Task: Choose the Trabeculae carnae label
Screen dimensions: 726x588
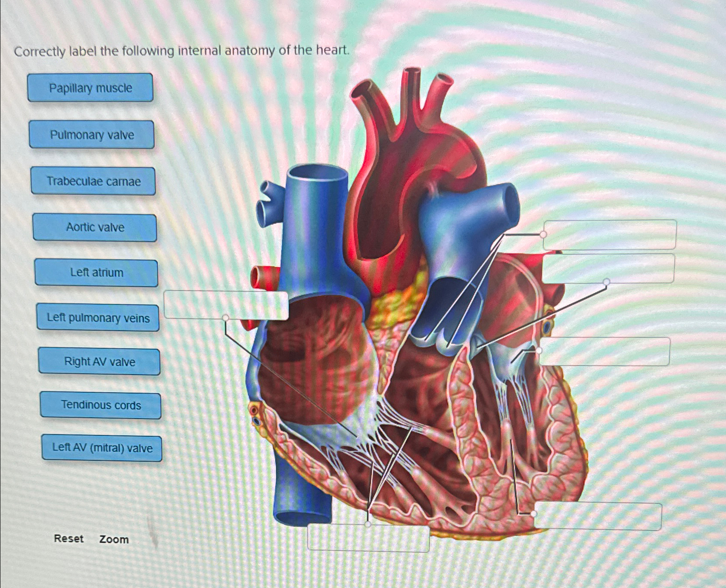Action: [x=93, y=181]
